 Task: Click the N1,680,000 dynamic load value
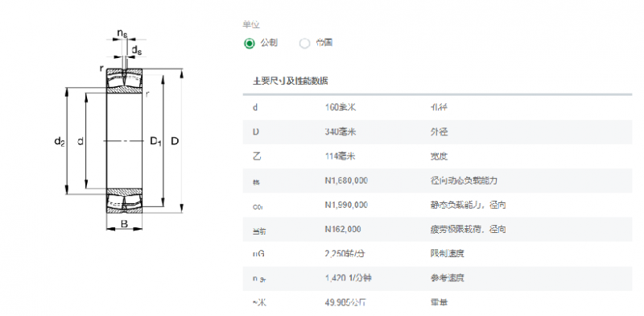coord(346,181)
